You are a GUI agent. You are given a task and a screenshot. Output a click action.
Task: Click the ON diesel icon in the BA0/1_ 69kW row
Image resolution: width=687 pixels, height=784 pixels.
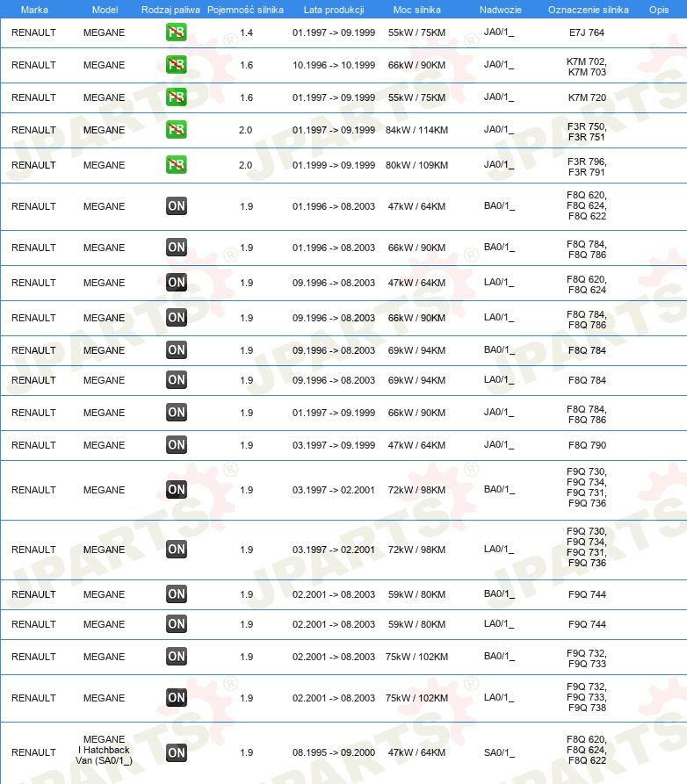[x=176, y=350]
